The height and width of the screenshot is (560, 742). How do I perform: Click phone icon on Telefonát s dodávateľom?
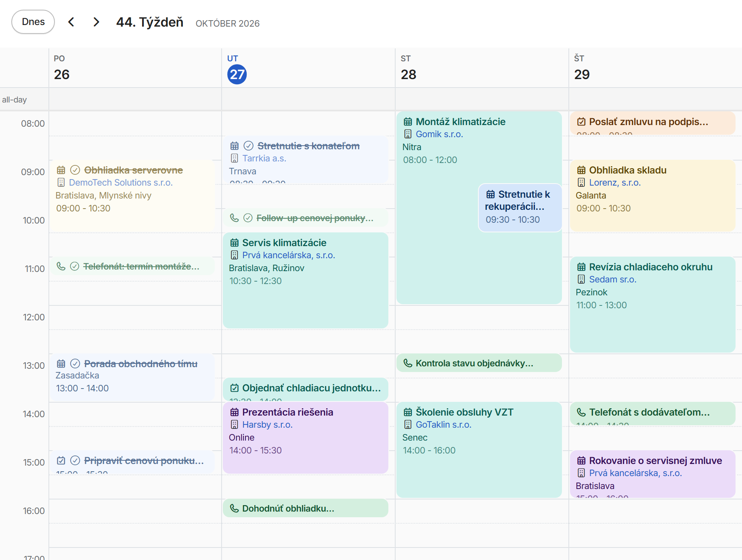pos(581,412)
